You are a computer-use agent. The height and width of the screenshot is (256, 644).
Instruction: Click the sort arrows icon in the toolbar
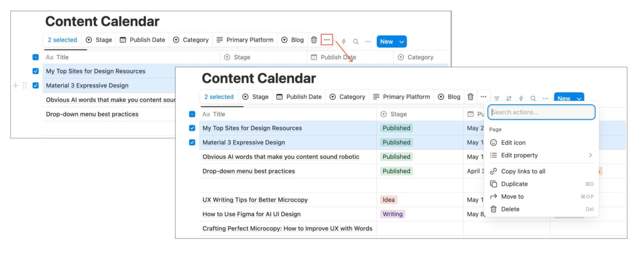(x=508, y=97)
